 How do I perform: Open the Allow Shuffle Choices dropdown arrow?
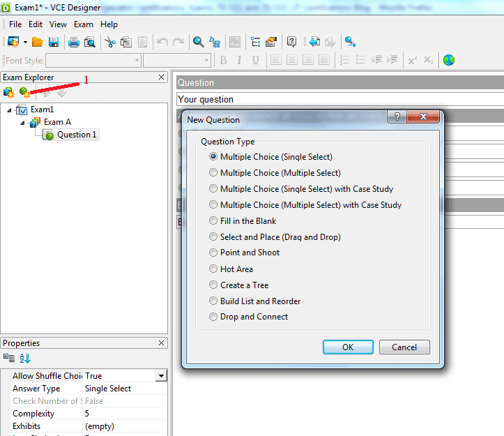pyautogui.click(x=161, y=376)
